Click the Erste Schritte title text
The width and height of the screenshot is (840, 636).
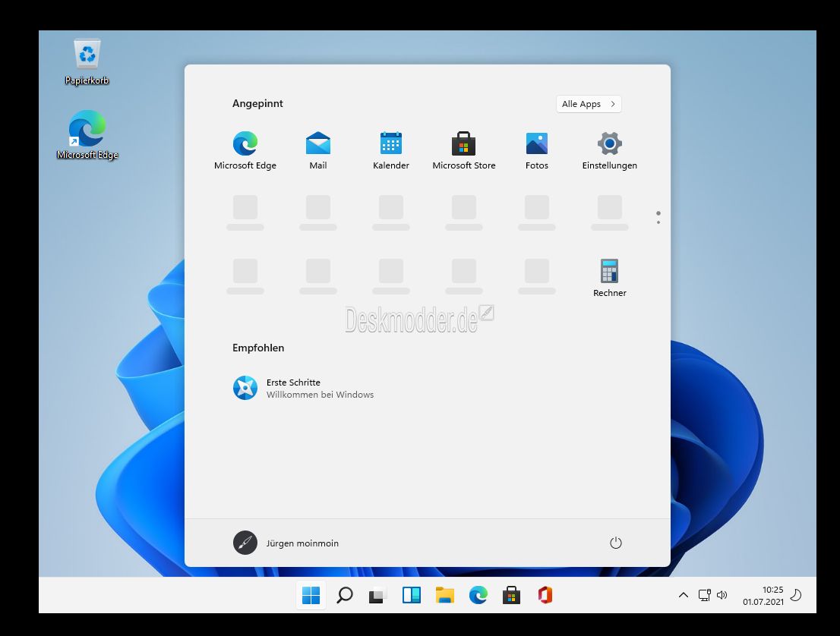[x=294, y=383]
